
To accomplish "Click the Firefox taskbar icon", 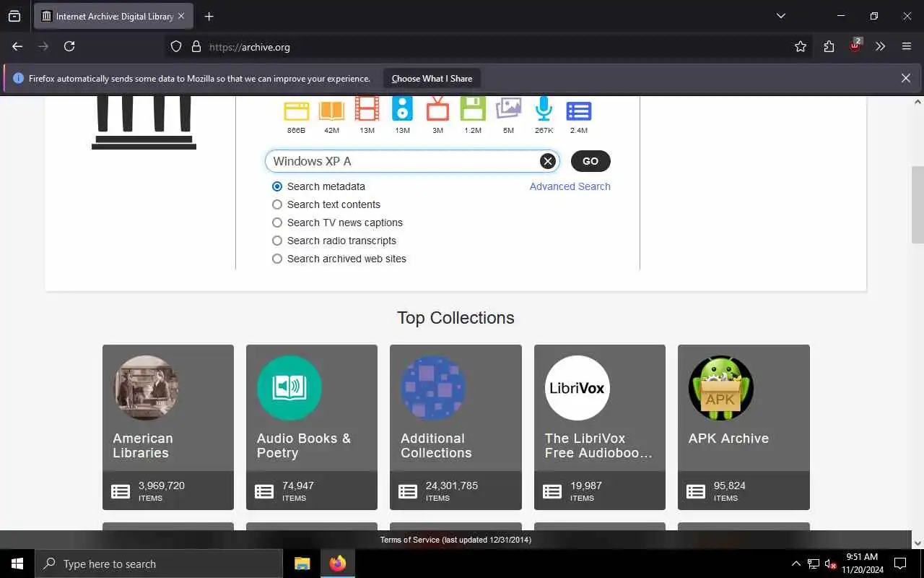I will click(338, 564).
